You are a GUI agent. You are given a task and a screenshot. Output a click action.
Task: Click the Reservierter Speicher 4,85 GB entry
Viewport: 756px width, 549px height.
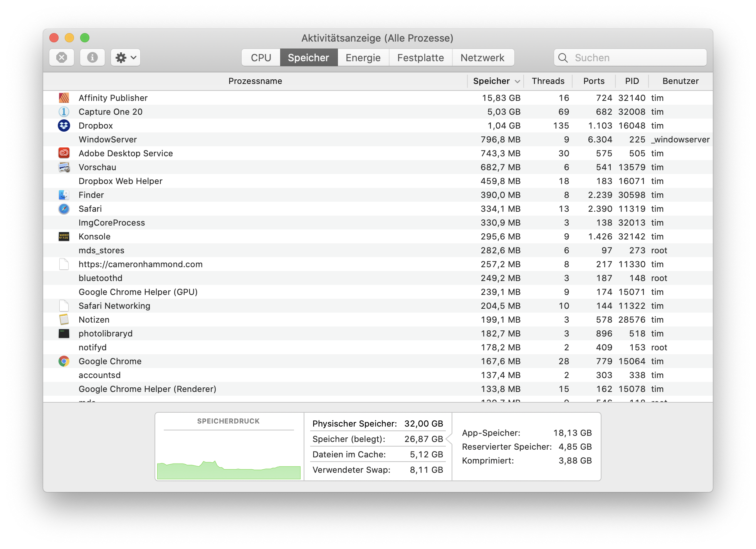point(527,447)
